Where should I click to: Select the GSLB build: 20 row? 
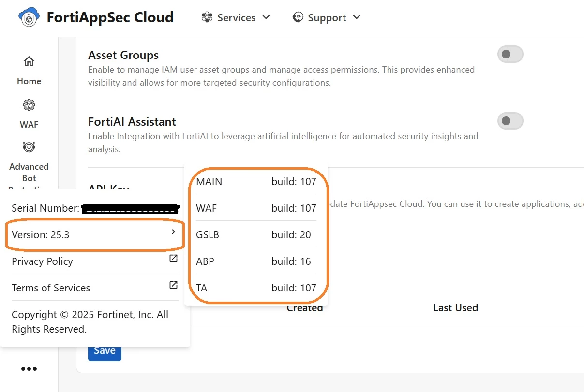pos(256,234)
